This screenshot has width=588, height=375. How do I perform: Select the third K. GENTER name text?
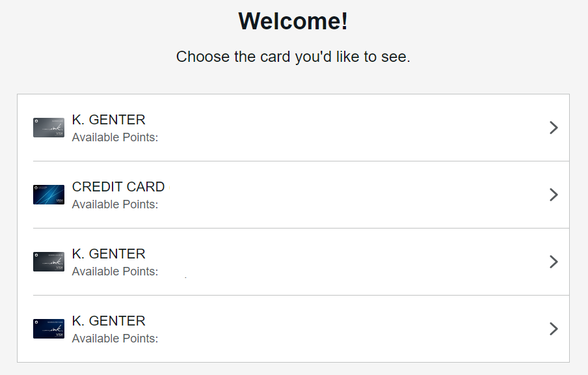point(108,253)
